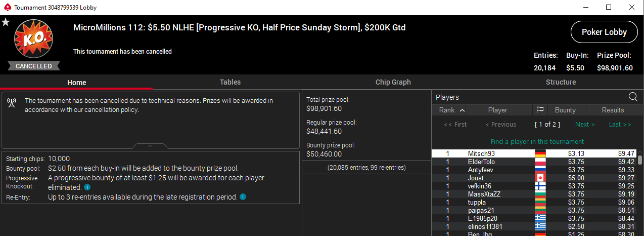
Task: Open the Chip Graph tab
Action: point(393,82)
